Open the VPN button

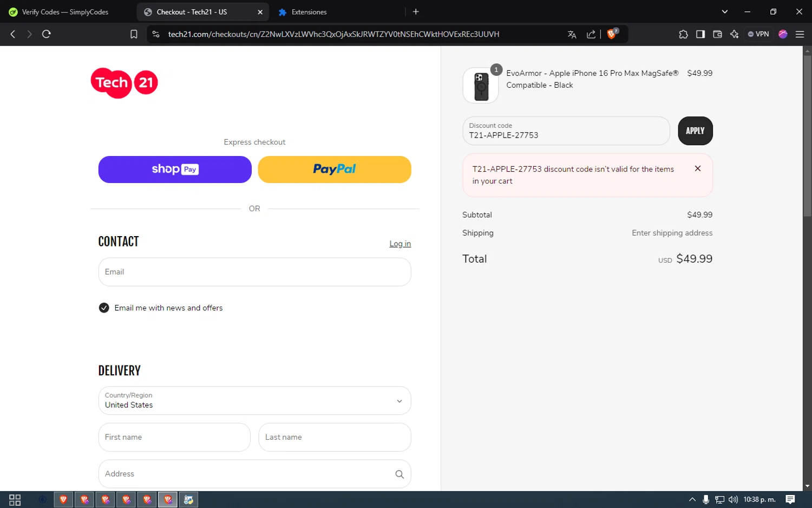pyautogui.click(x=758, y=34)
